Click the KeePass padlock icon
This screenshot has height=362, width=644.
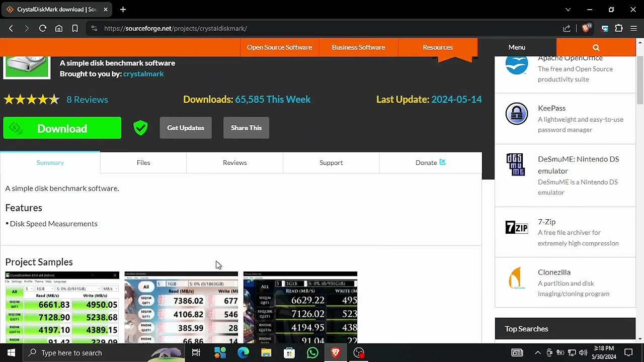(x=517, y=114)
